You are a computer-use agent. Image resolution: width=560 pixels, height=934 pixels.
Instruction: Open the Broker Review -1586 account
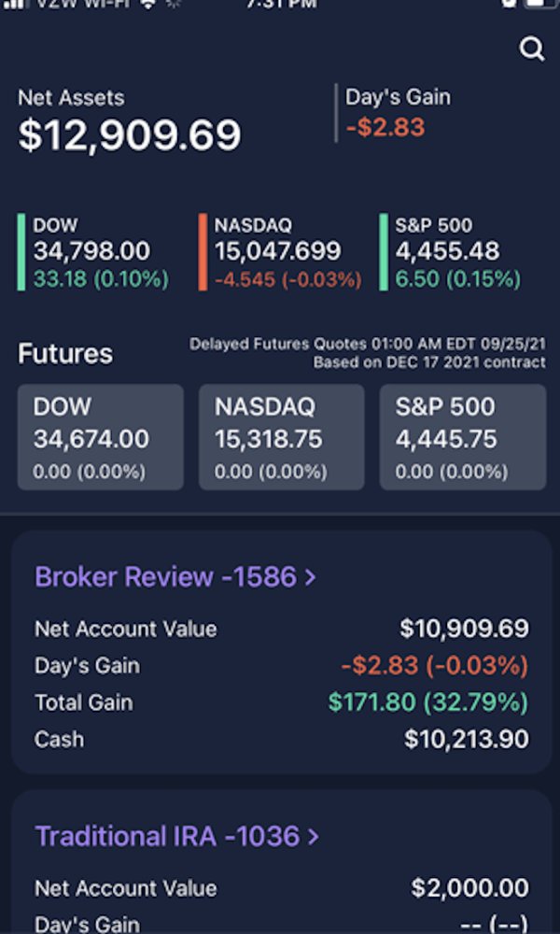pyautogui.click(x=165, y=577)
